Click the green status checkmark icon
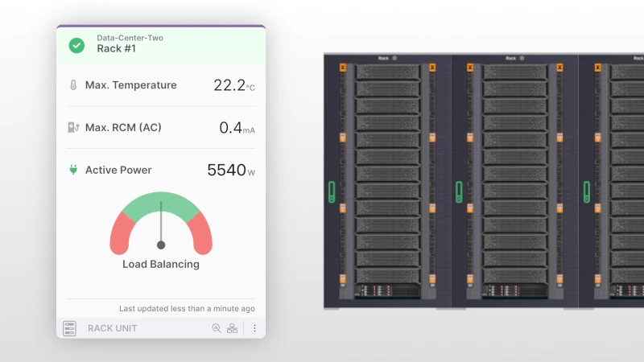Viewport: 644px width, 362px height. [x=76, y=46]
